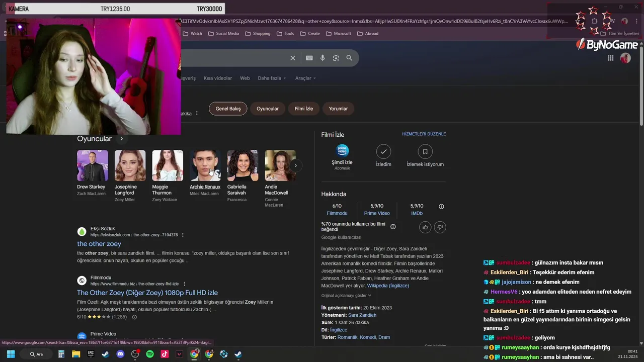This screenshot has height=362, width=644.
Task: Open rating info icon under Filmmodu result
Action: click(134, 317)
